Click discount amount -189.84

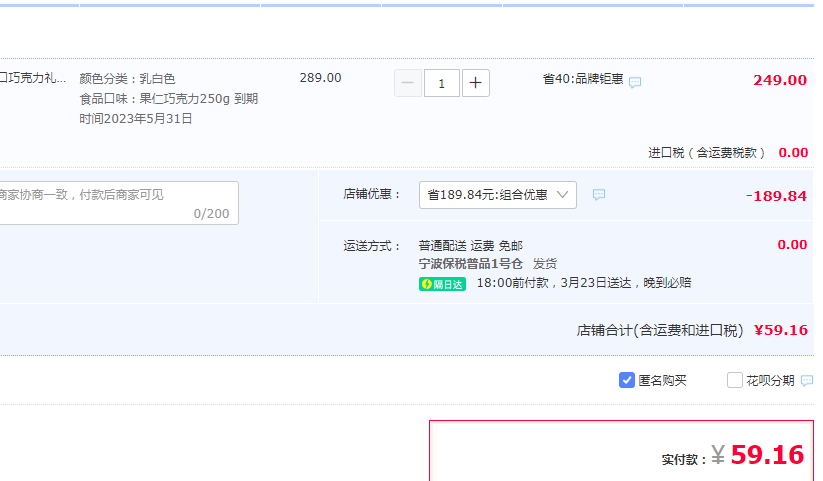[x=776, y=196]
